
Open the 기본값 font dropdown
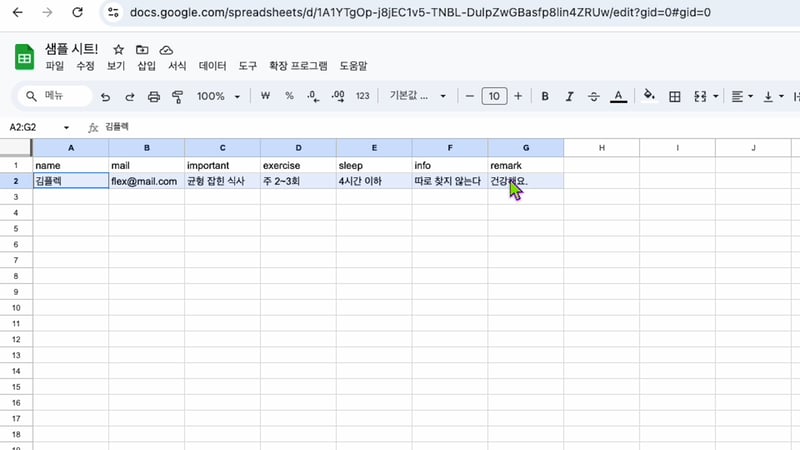[x=417, y=96]
